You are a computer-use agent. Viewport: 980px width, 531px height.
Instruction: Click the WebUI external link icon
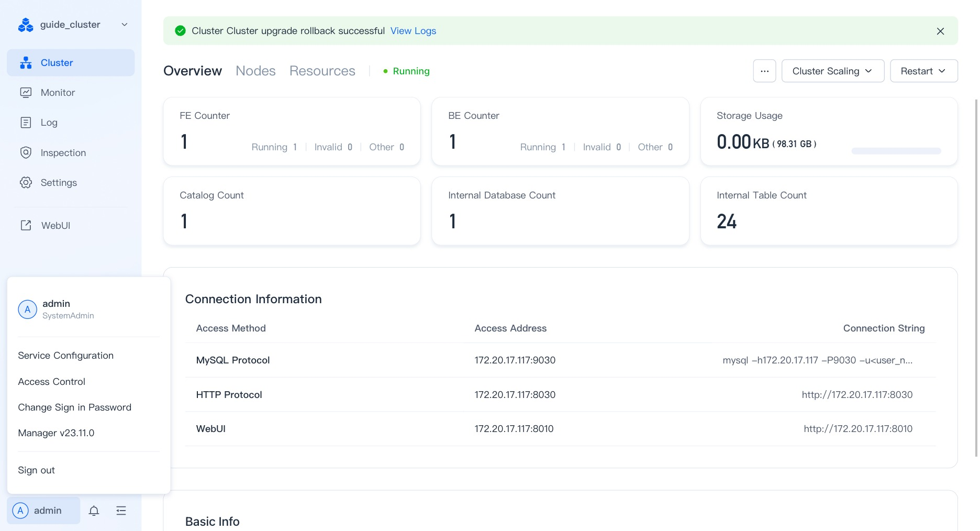(26, 225)
